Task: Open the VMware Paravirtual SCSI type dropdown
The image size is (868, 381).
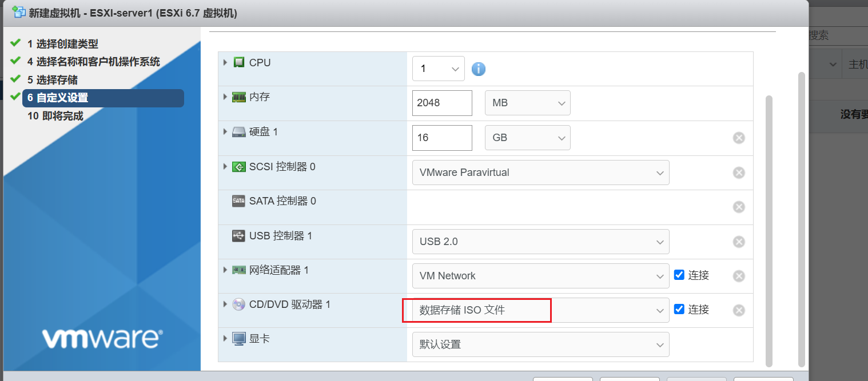Action: tap(541, 173)
